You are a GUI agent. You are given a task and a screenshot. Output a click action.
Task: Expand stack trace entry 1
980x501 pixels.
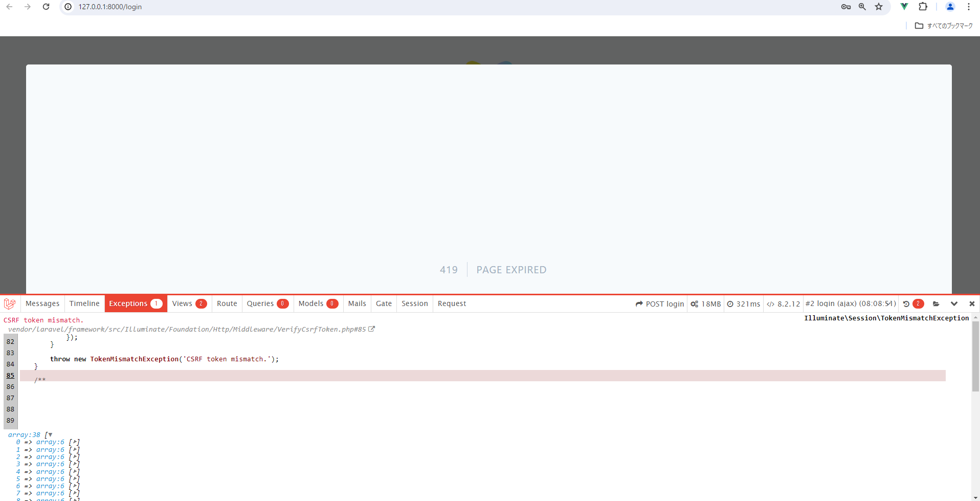click(x=75, y=450)
